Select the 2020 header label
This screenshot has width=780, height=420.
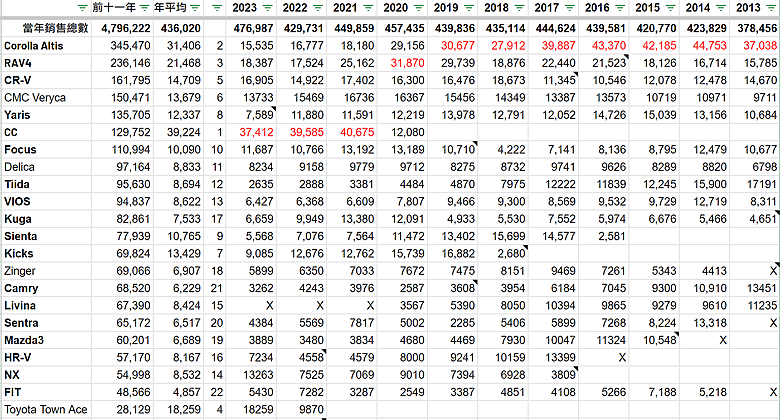(x=395, y=8)
